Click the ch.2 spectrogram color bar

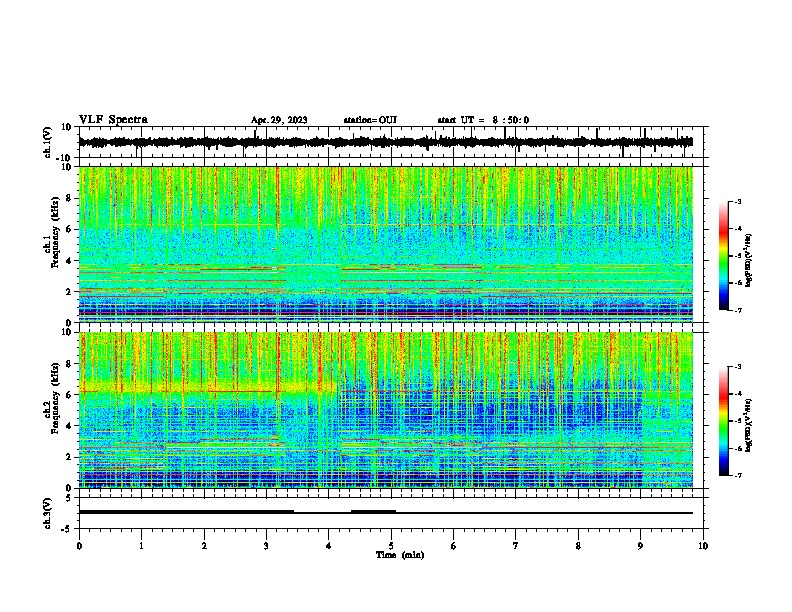724,421
